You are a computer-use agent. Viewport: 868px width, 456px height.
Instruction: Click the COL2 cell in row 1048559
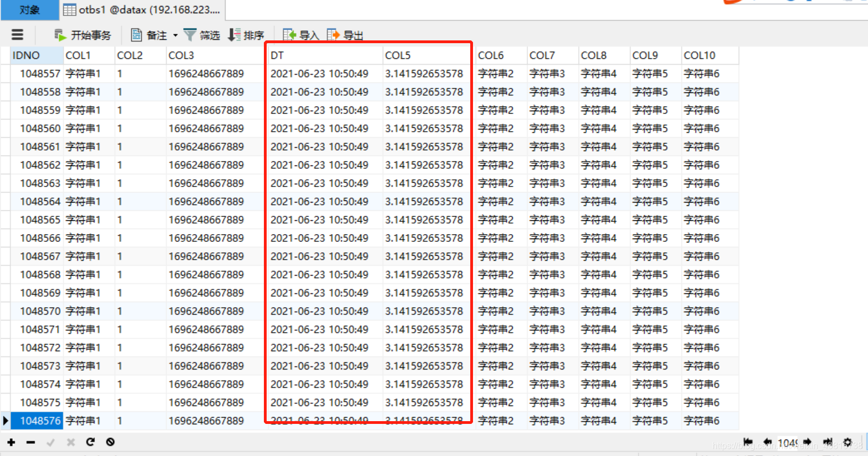[x=140, y=110]
